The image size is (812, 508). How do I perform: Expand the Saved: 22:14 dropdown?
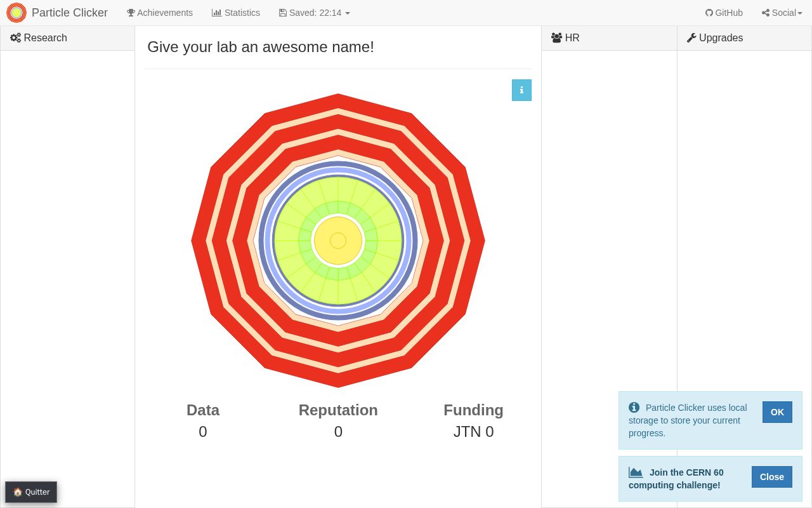(x=315, y=13)
